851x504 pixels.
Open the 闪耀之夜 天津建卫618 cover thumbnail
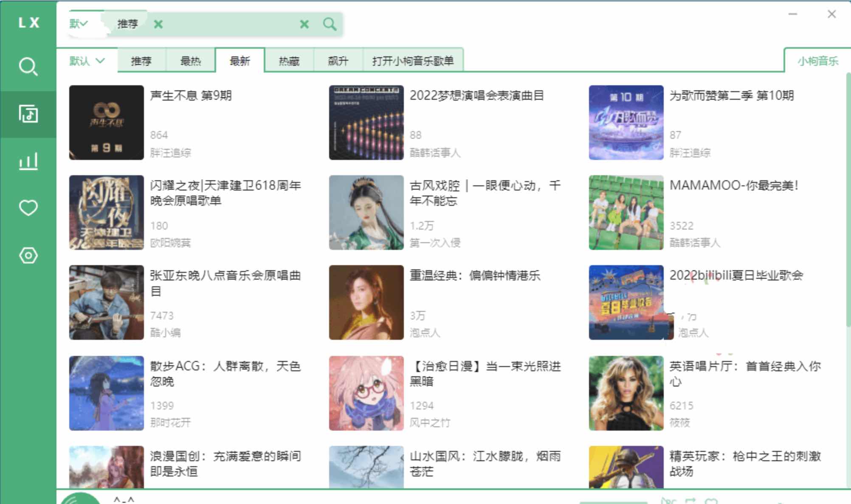click(x=107, y=213)
